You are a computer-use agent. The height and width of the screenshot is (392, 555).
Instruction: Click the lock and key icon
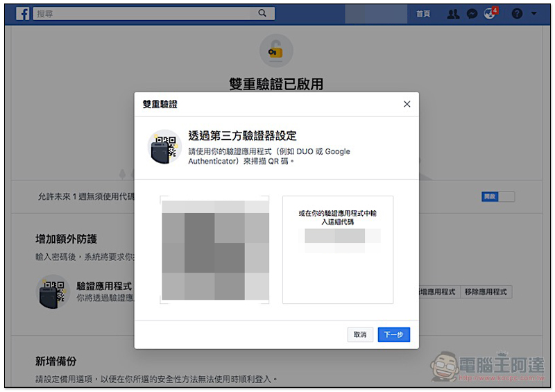pyautogui.click(x=276, y=51)
